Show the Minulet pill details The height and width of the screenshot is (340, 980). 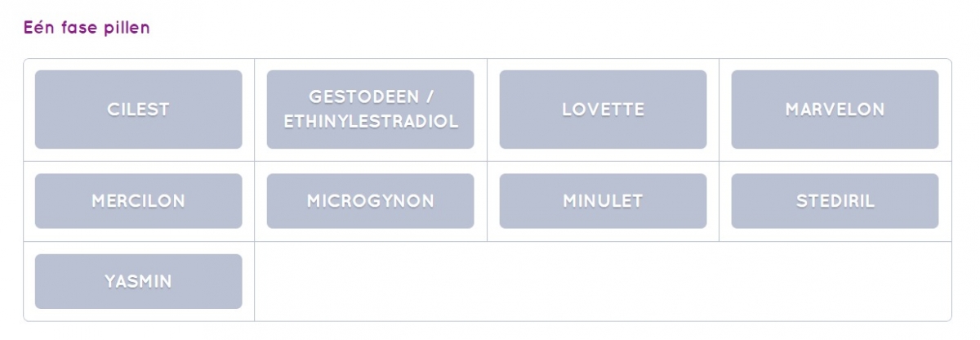point(603,201)
